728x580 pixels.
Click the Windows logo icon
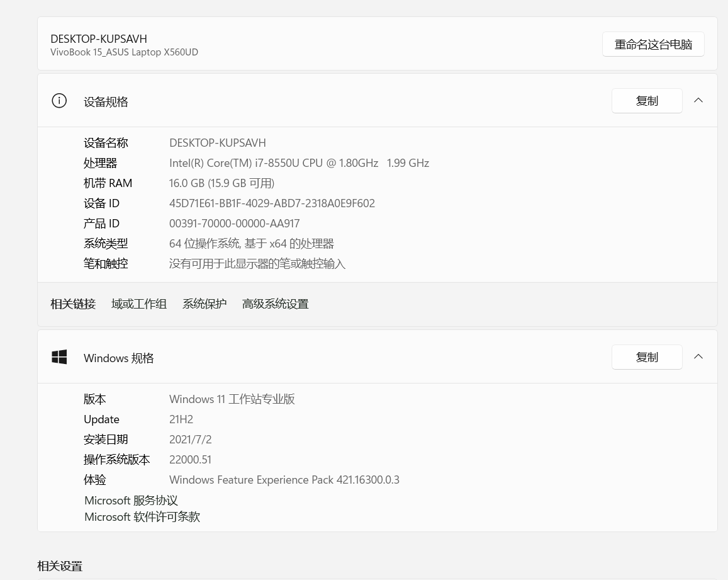[59, 357]
